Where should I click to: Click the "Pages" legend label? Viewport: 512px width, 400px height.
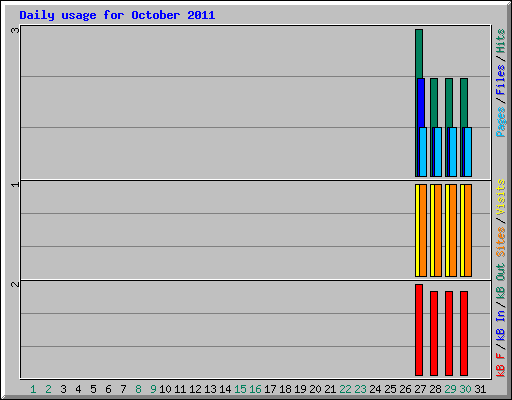501,122
